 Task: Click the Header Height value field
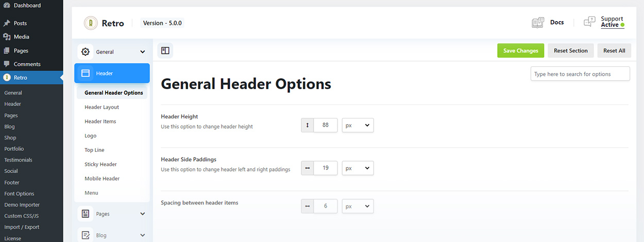(x=326, y=125)
